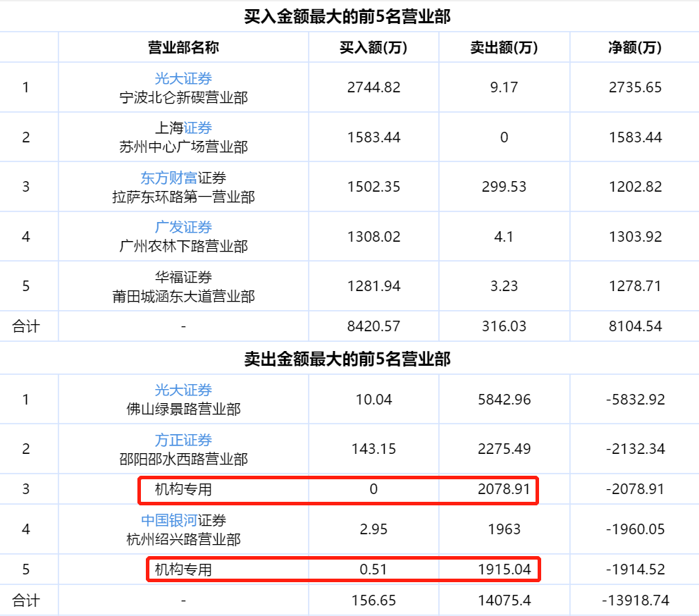Click the 机构专用 cell with 2078.91 sold
The height and width of the screenshot is (616, 699).
click(183, 489)
